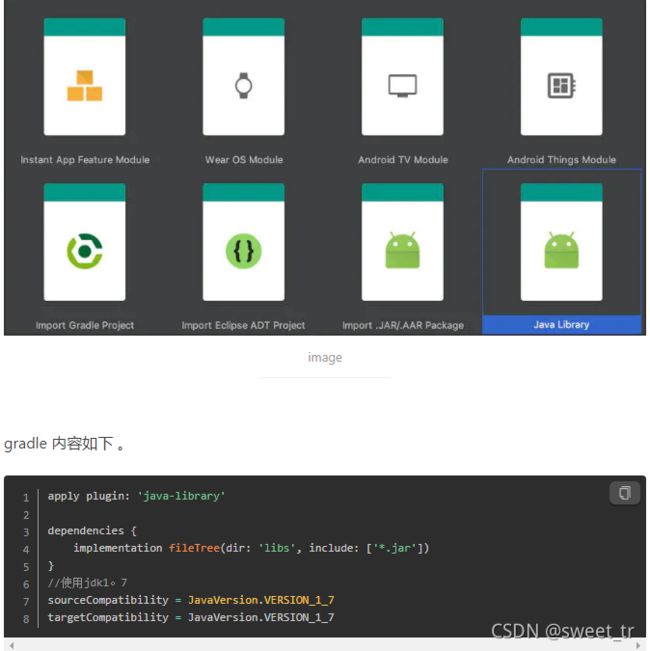
Task: Click the 'gradle 内容如下' paragraph
Action: coord(64,443)
